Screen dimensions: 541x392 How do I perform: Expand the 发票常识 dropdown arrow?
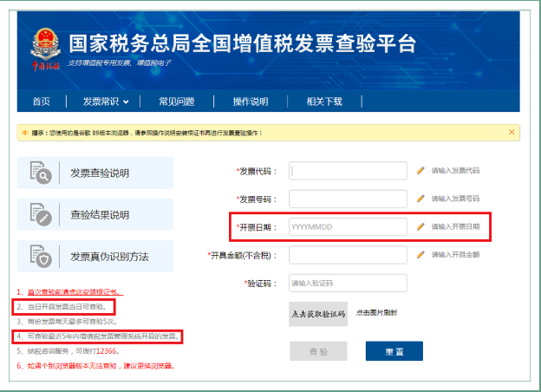point(126,101)
